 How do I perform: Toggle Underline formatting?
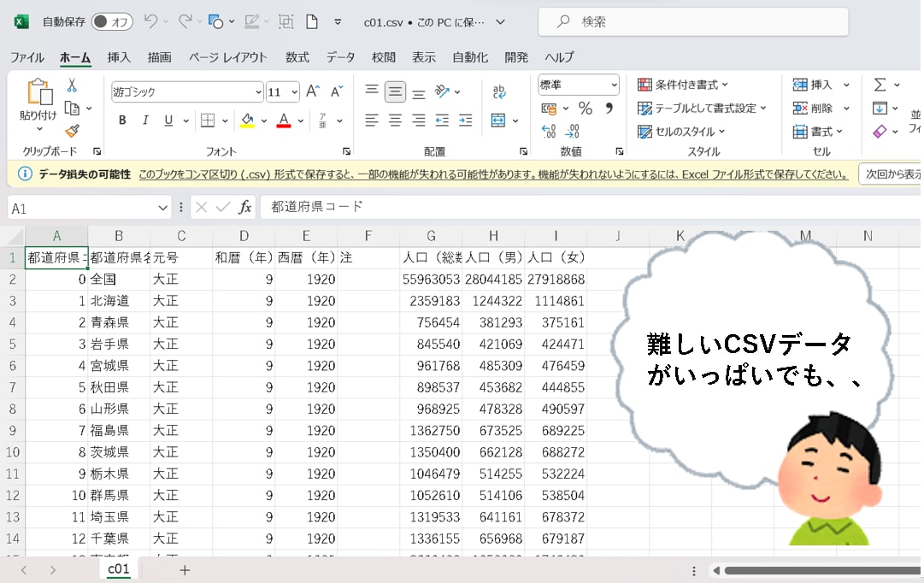(x=168, y=121)
